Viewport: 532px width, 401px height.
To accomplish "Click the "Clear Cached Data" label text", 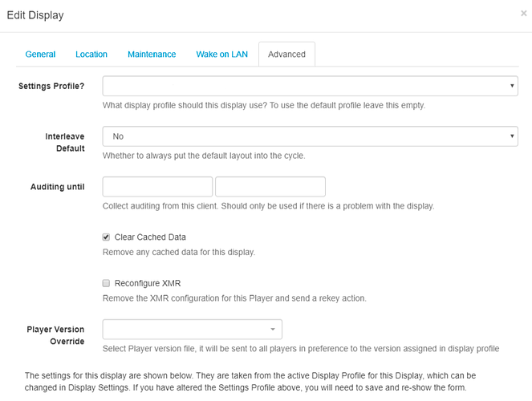I will click(150, 237).
